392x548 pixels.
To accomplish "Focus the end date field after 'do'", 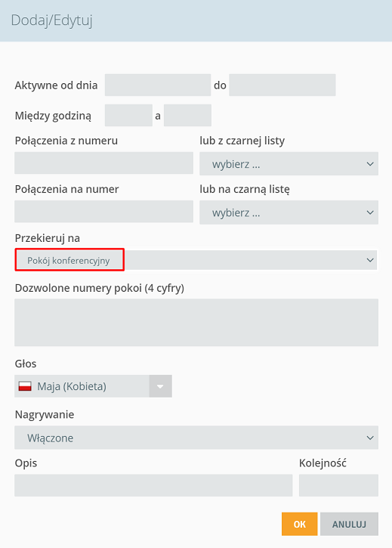I will (282, 85).
